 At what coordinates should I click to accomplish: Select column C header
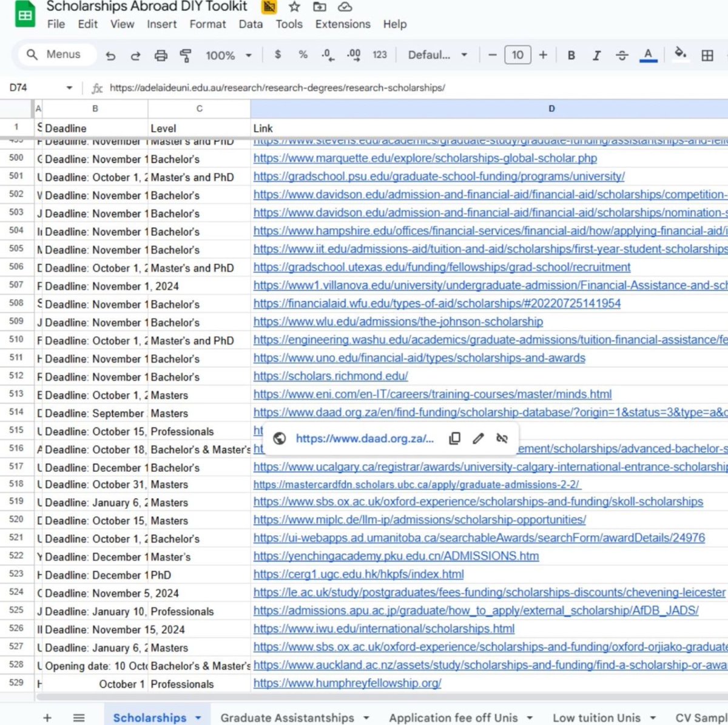pos(199,109)
